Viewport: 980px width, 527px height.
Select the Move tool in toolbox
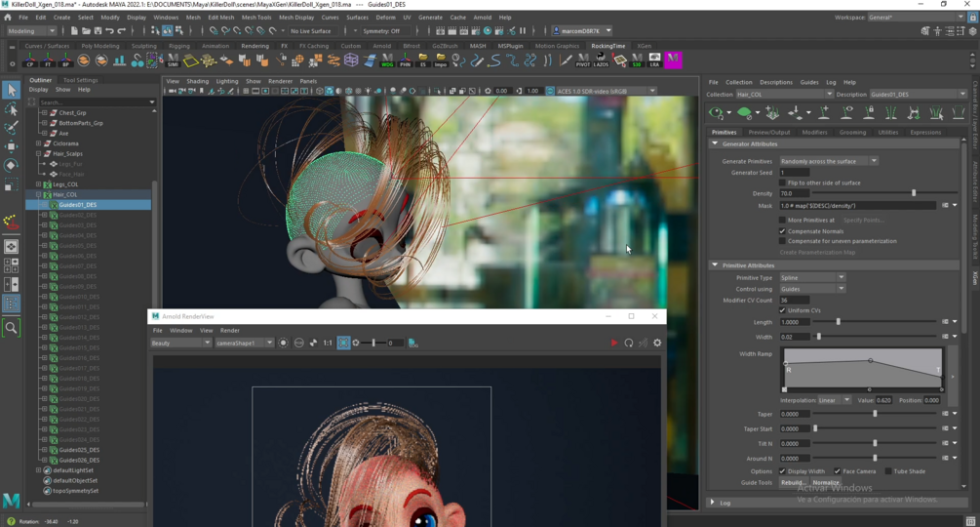pos(12,146)
